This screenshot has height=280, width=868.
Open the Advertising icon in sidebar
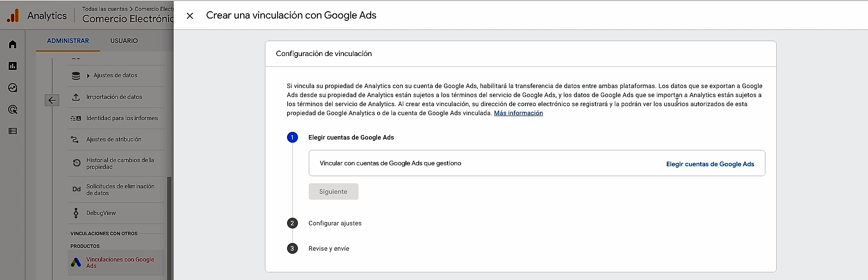[13, 109]
